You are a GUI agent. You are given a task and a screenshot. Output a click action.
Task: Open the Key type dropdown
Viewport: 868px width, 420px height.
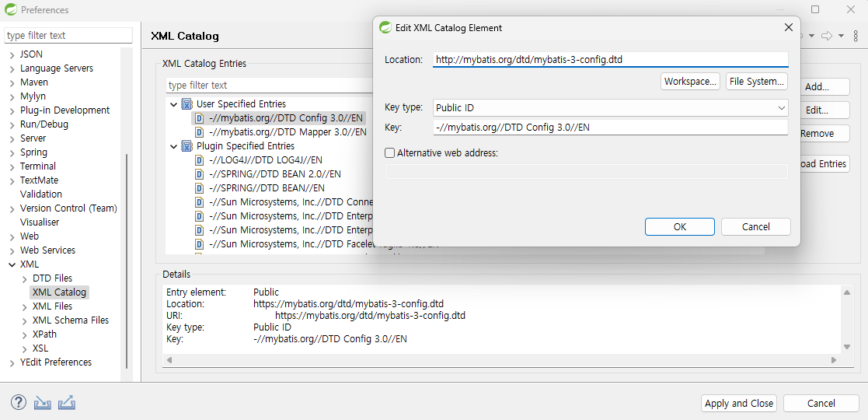tap(611, 108)
